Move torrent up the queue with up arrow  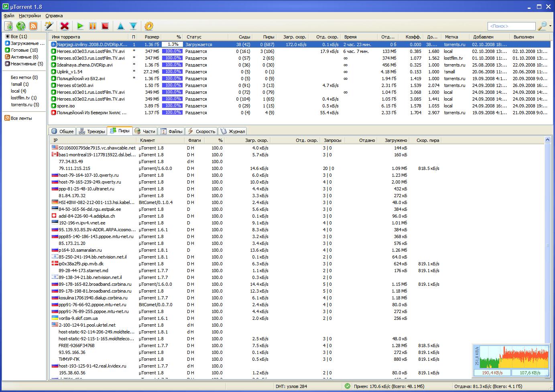pos(120,26)
